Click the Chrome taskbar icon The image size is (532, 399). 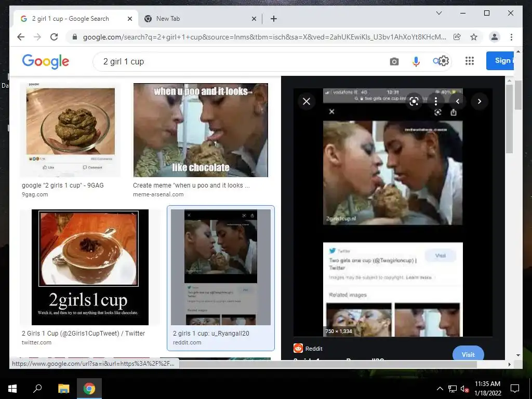point(89,389)
